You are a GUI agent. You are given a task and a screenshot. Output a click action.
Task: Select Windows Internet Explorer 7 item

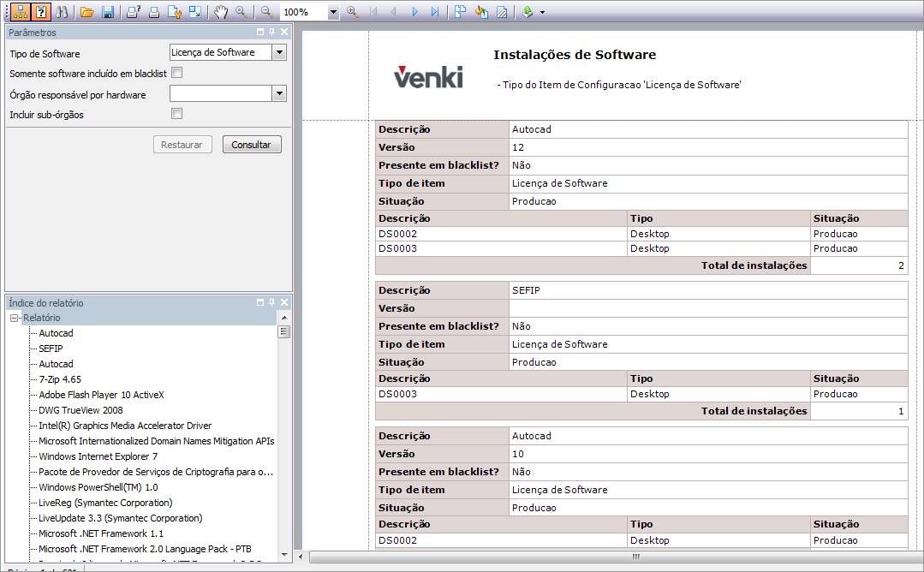point(98,456)
